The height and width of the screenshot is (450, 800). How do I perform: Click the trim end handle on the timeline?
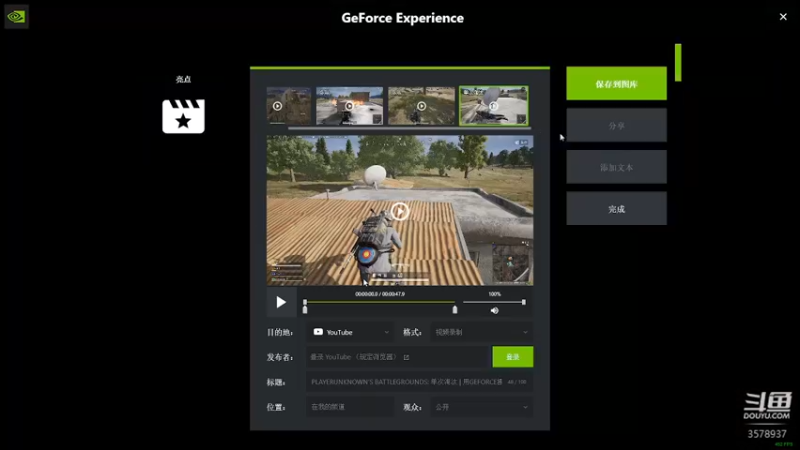(455, 310)
